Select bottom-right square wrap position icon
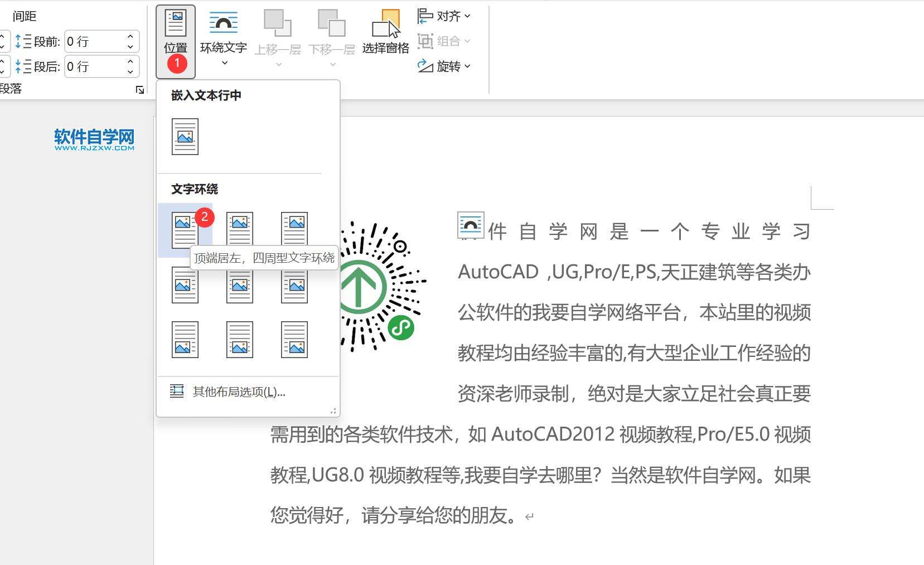Screen dimensions: 924x565 pyautogui.click(x=294, y=339)
